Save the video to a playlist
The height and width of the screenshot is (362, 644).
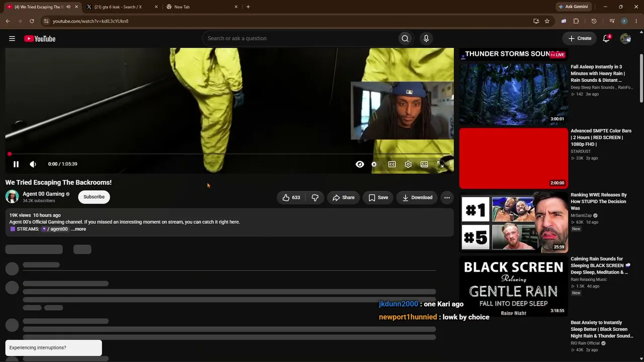pyautogui.click(x=378, y=198)
